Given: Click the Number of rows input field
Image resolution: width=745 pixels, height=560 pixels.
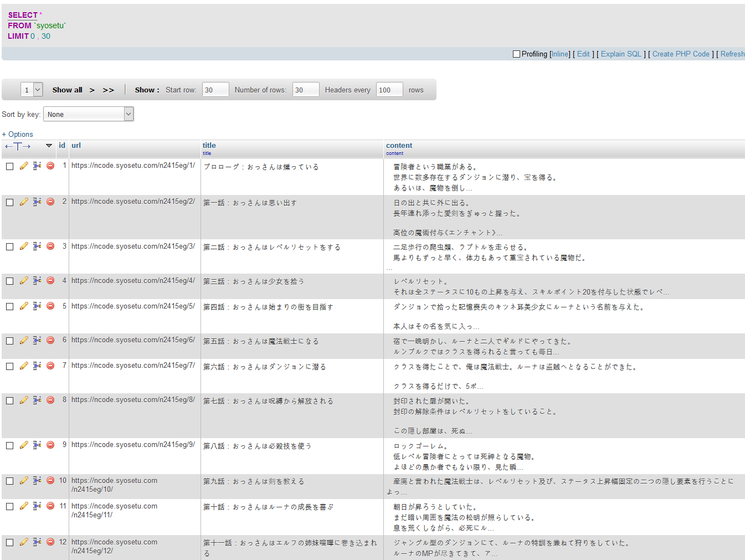Looking at the screenshot, I should click(x=306, y=90).
